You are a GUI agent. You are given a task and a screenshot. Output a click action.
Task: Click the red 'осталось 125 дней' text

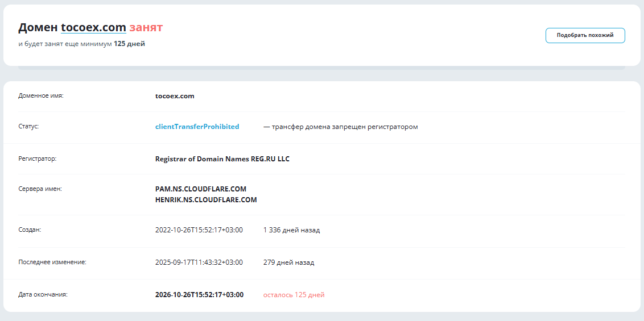tap(294, 295)
